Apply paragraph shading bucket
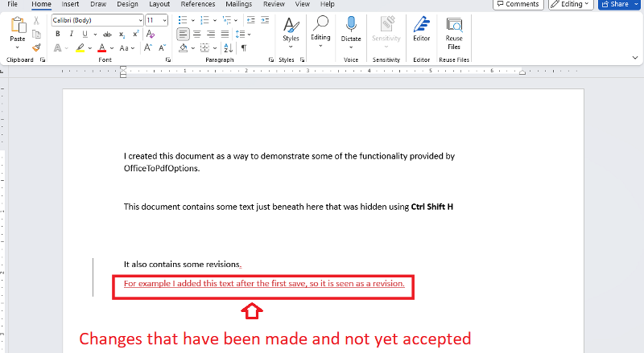Viewport: 644px width, 353px height. coord(184,48)
